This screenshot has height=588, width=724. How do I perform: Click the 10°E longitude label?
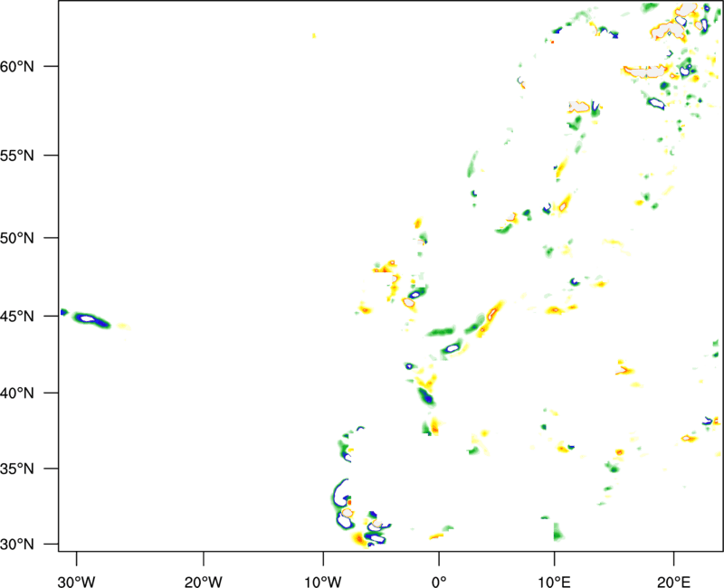[x=554, y=582]
